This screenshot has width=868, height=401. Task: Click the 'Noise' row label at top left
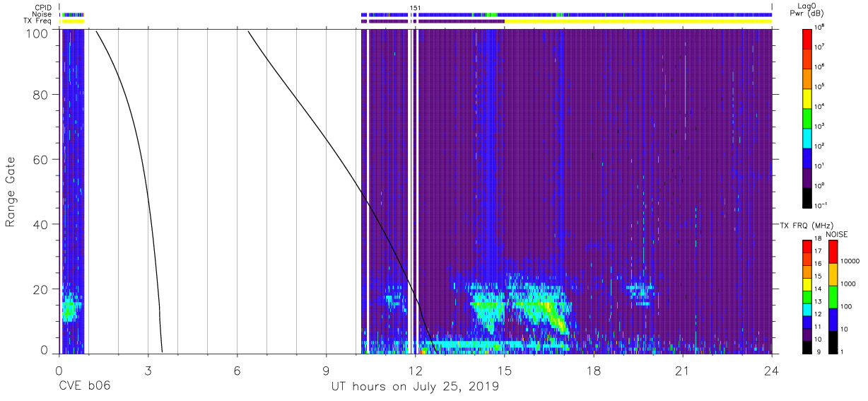pos(42,14)
